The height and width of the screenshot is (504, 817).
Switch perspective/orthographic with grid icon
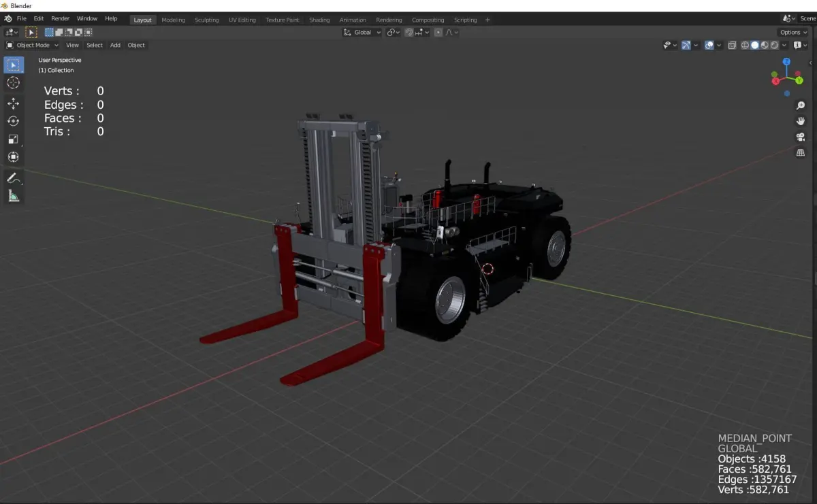coord(801,152)
